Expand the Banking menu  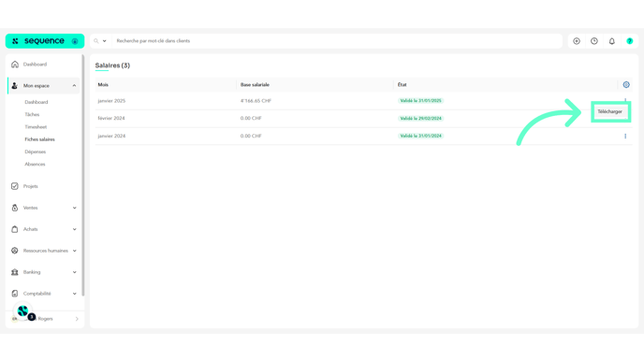tap(74, 272)
